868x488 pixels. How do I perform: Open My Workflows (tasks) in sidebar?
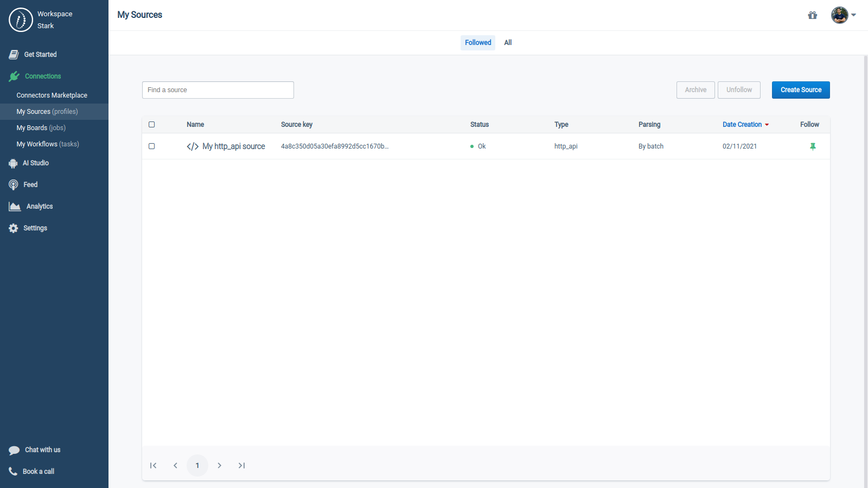pos(48,144)
